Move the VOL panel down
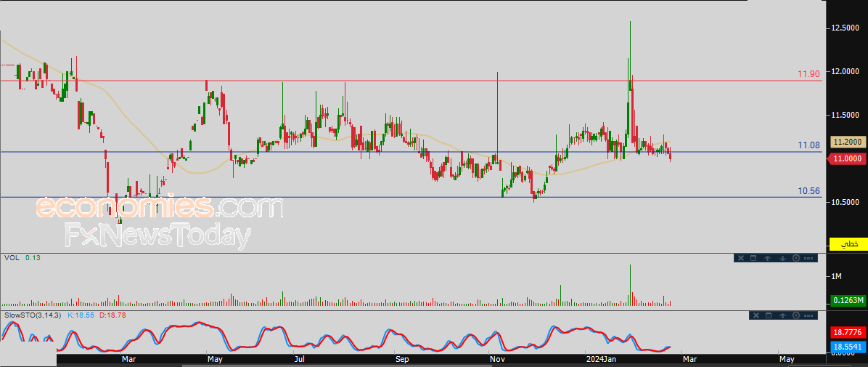Screen dimensions: 868x367 [783, 258]
